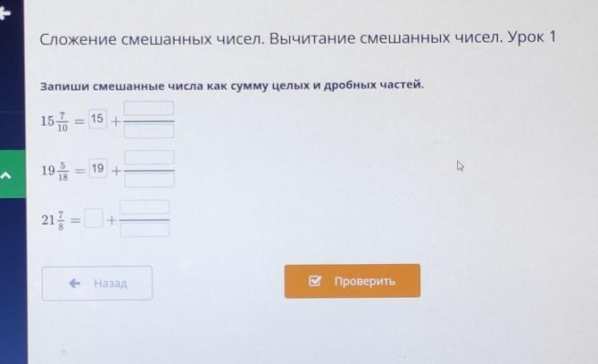Image resolution: width=598 pixels, height=364 pixels.
Task: Expand the green chevron on left edge
Action: tap(9, 175)
